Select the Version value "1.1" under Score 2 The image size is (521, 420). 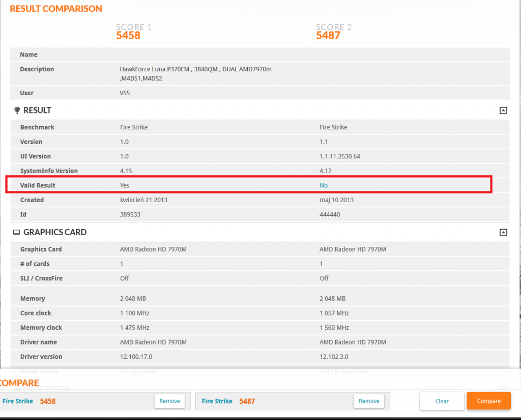pos(324,142)
